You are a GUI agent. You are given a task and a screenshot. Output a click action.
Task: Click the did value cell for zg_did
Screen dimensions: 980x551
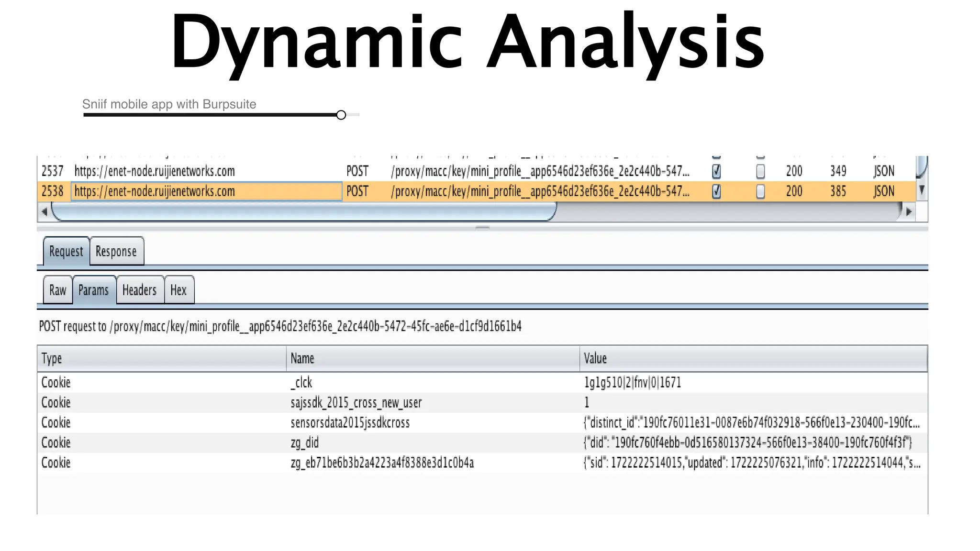tap(748, 443)
